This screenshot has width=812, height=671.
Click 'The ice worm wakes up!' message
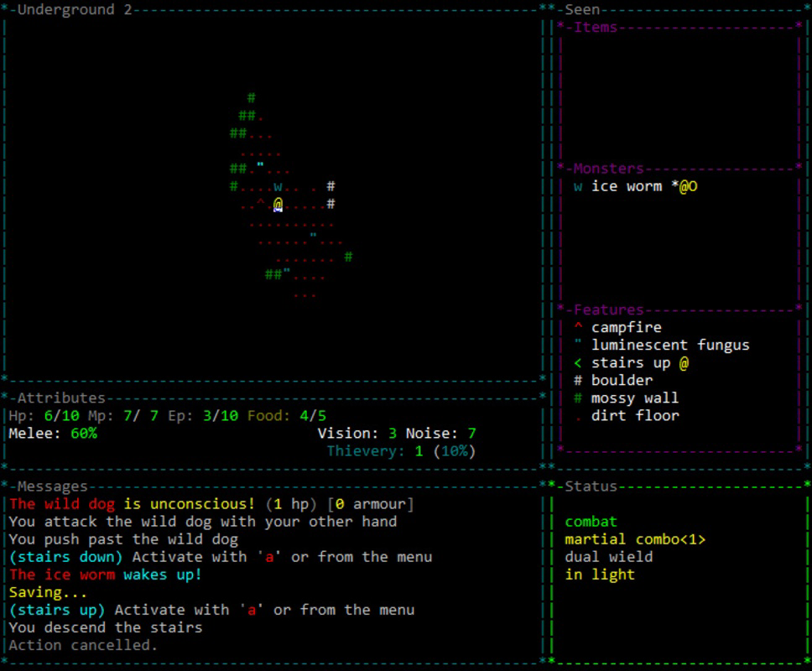(105, 575)
